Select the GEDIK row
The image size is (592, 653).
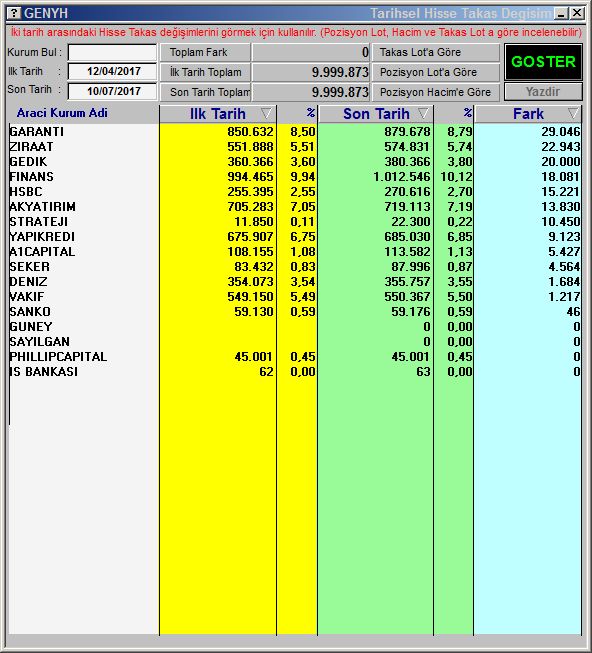tap(295, 162)
